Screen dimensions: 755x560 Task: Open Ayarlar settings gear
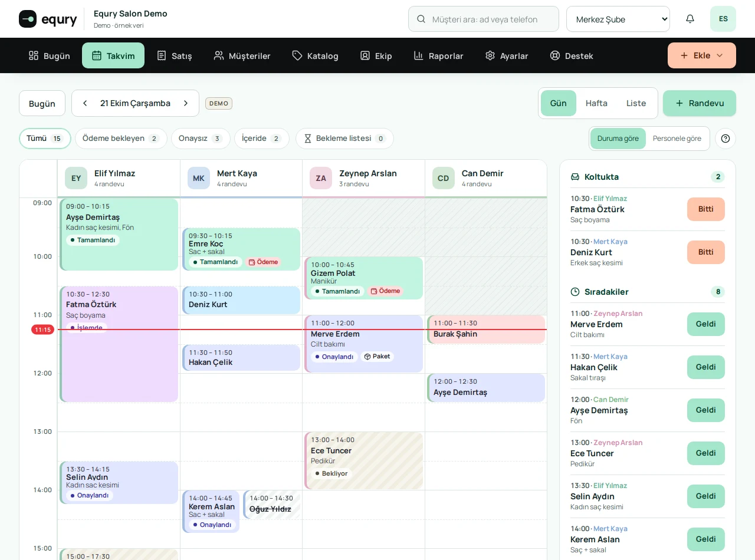507,55
